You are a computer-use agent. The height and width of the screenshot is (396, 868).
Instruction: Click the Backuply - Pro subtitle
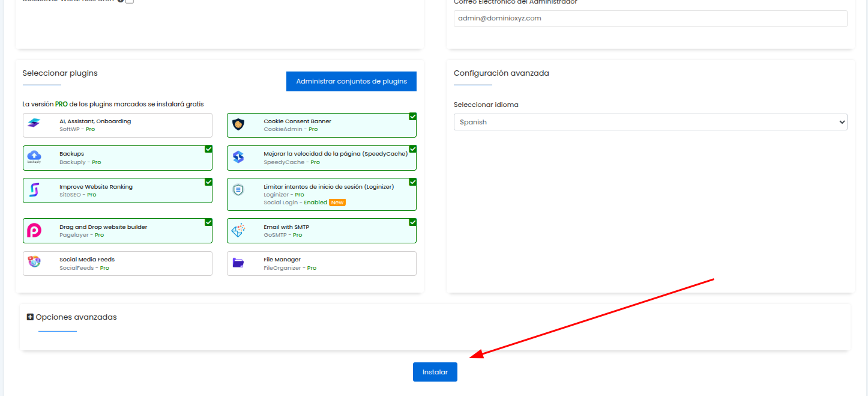point(80,162)
